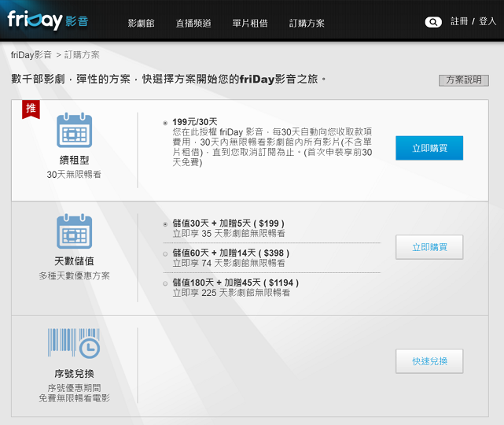Open the 直播頻道 menu

coord(193,23)
